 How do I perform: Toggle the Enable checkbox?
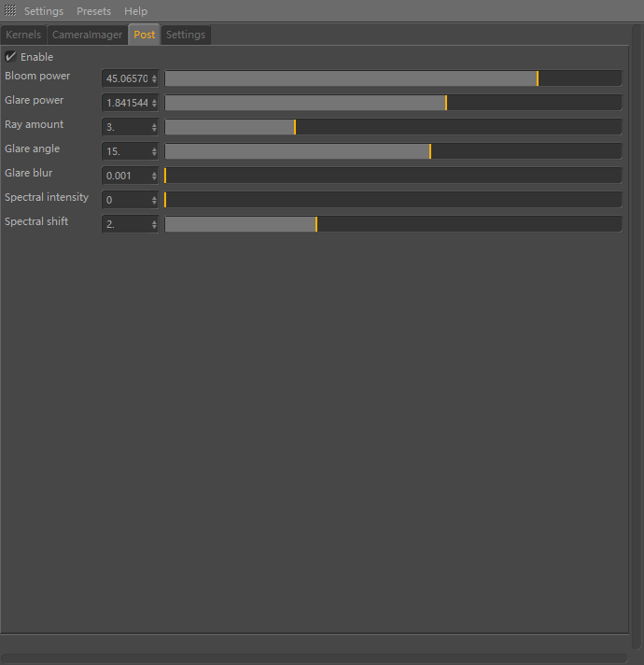click(10, 56)
